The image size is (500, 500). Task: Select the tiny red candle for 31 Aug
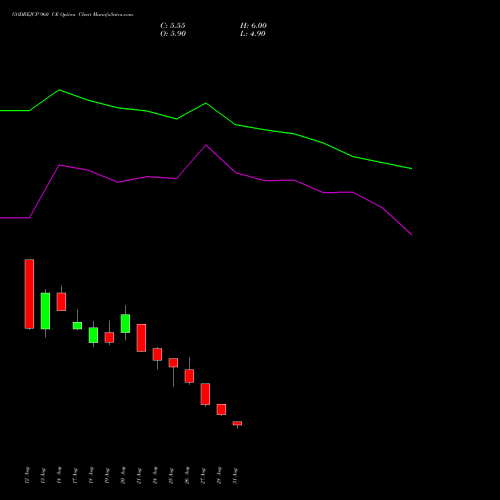tap(237, 423)
